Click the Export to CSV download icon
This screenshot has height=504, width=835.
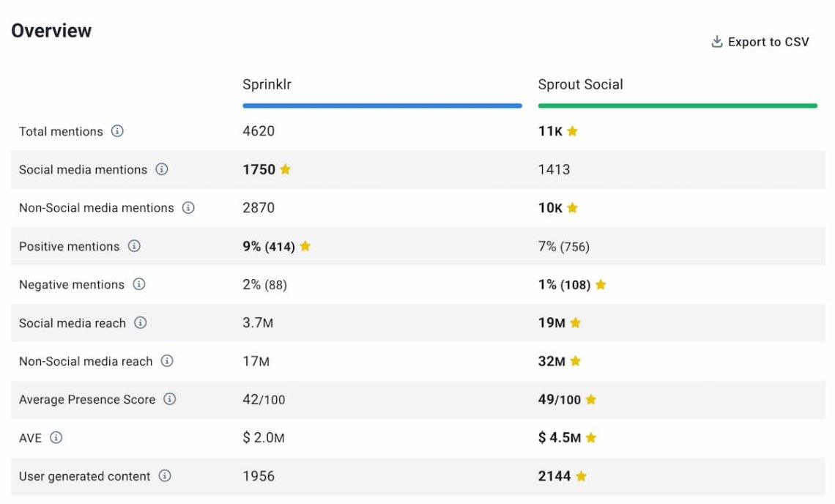point(717,42)
